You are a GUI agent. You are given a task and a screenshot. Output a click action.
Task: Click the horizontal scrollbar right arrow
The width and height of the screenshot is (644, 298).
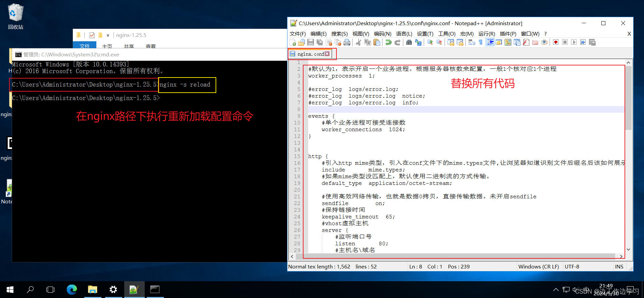(x=622, y=256)
